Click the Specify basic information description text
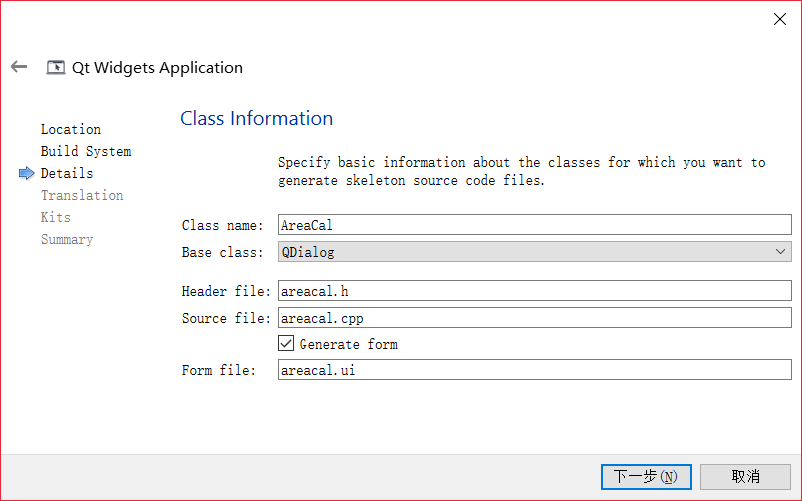802x501 pixels. click(522, 171)
